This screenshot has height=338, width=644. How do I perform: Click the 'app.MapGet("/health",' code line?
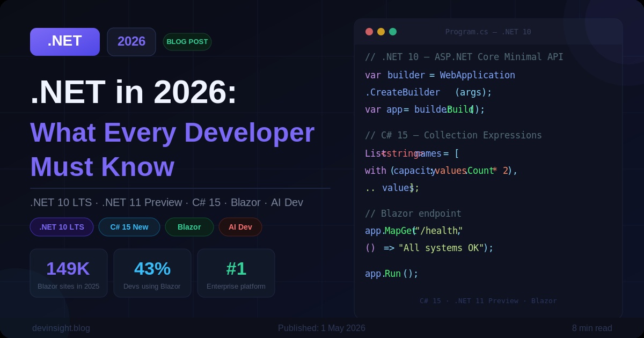414,231
